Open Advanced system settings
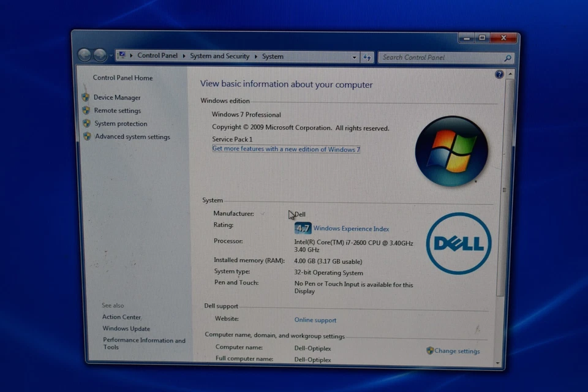The image size is (588, 392). (x=132, y=137)
